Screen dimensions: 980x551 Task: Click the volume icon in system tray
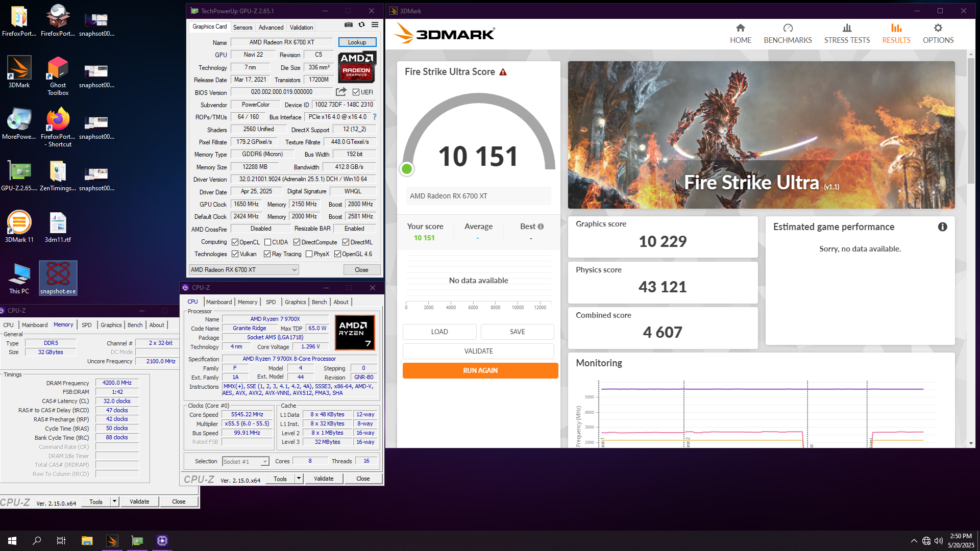[938, 541]
